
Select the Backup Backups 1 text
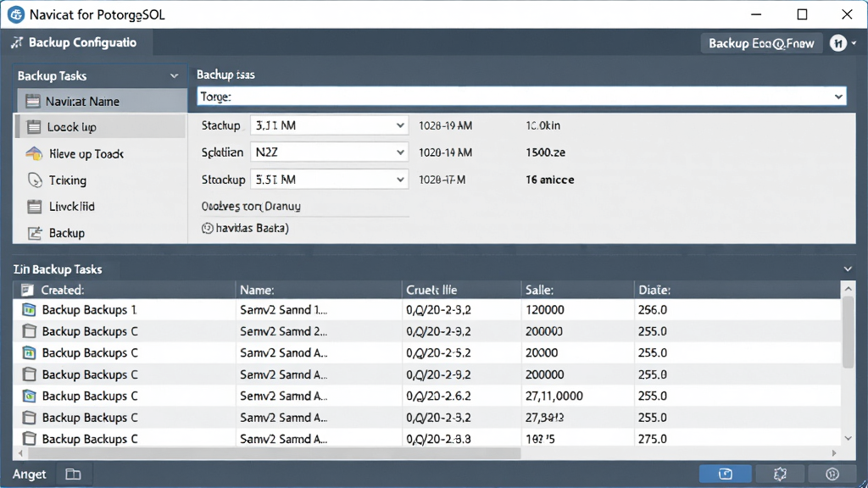[x=90, y=310]
